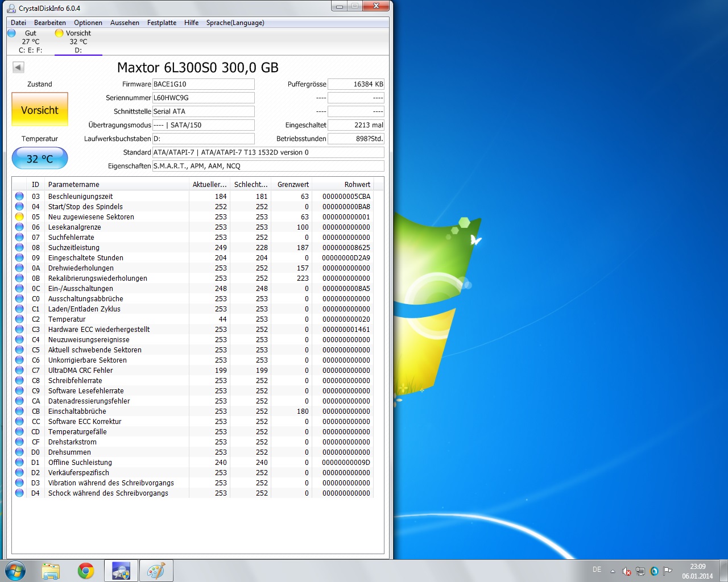
Task: Click the Schnittstelle field Serial ATA
Action: coord(203,111)
